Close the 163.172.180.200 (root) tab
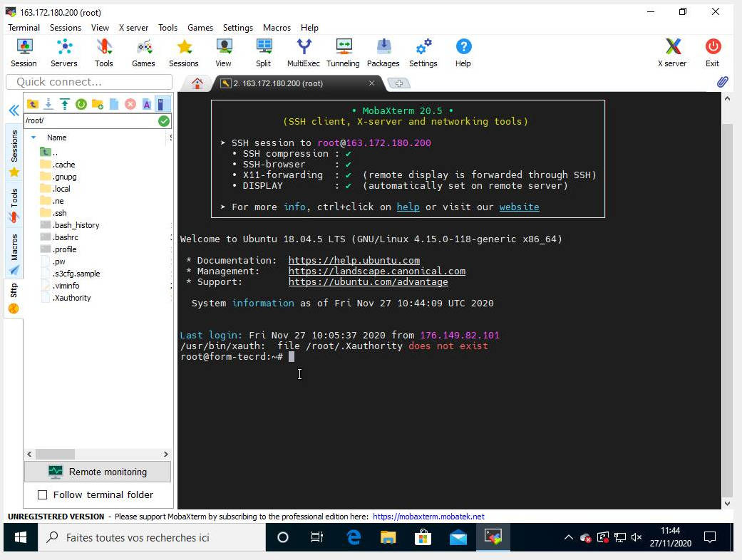 pyautogui.click(x=372, y=83)
